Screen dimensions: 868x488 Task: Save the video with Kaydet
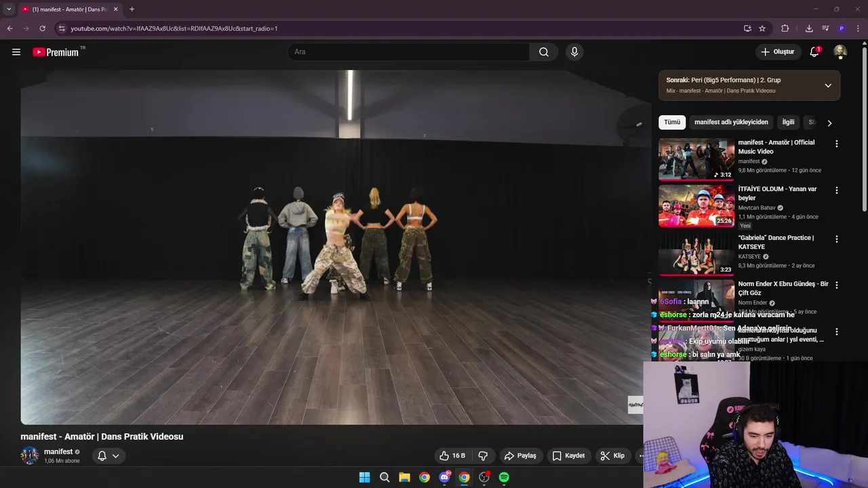[x=568, y=455]
